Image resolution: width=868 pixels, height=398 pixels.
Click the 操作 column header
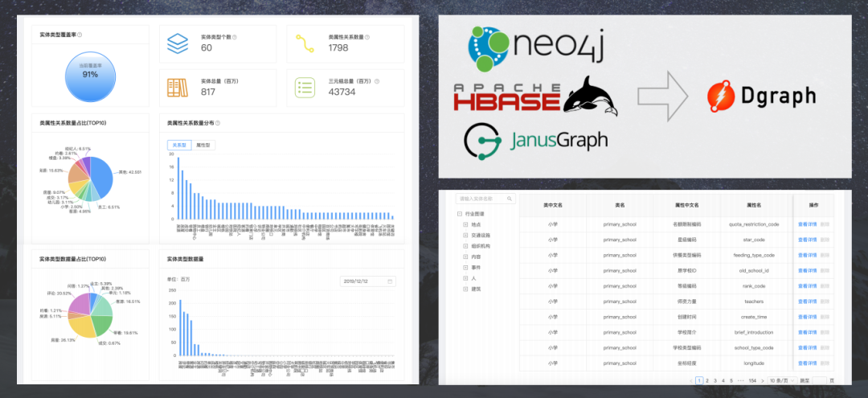tap(813, 205)
